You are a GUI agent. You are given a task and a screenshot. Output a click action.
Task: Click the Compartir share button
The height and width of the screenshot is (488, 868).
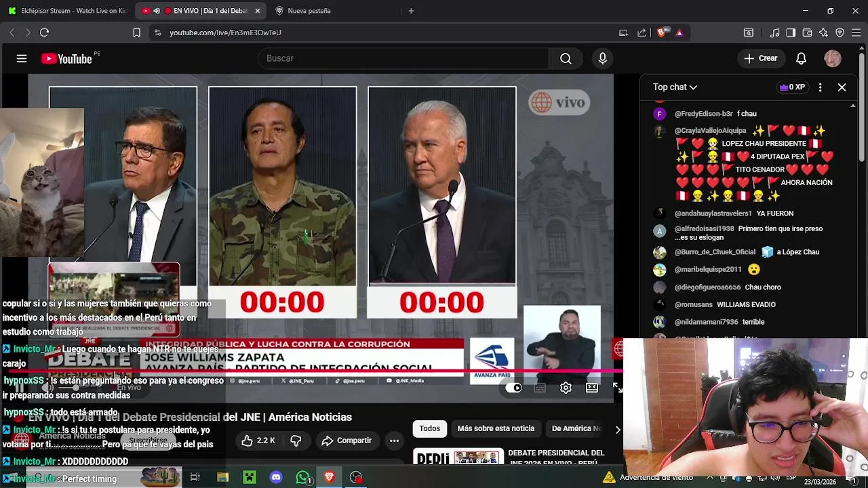tap(347, 441)
